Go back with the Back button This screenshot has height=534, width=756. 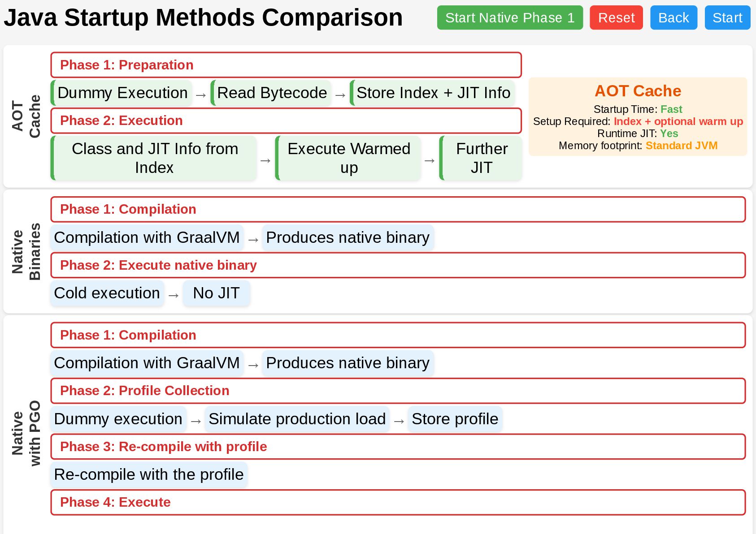click(x=673, y=18)
